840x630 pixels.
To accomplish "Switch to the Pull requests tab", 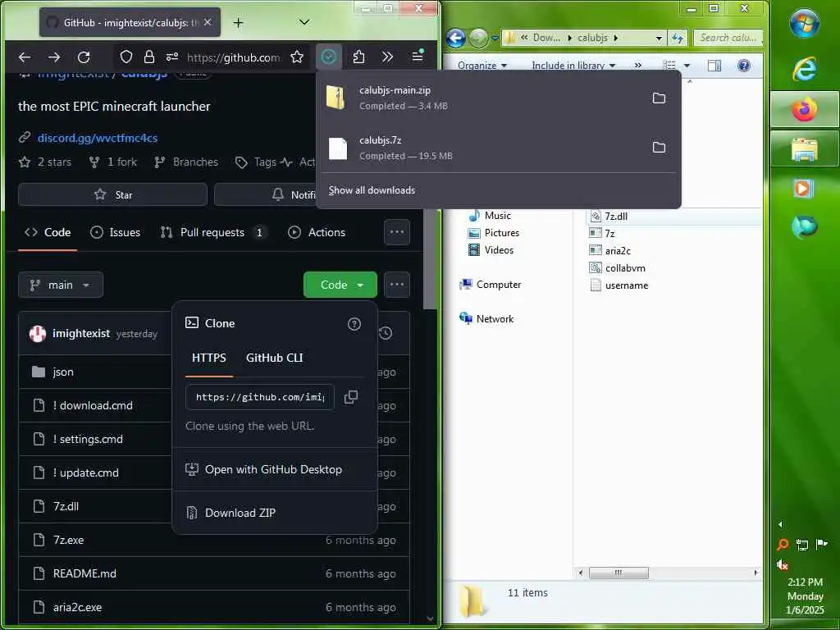I will point(214,232).
